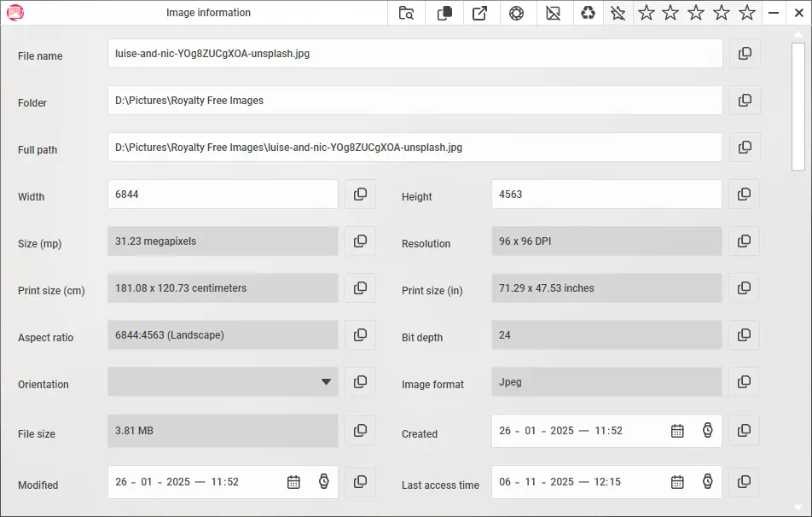
Task: Clear the image star rating
Action: (618, 13)
